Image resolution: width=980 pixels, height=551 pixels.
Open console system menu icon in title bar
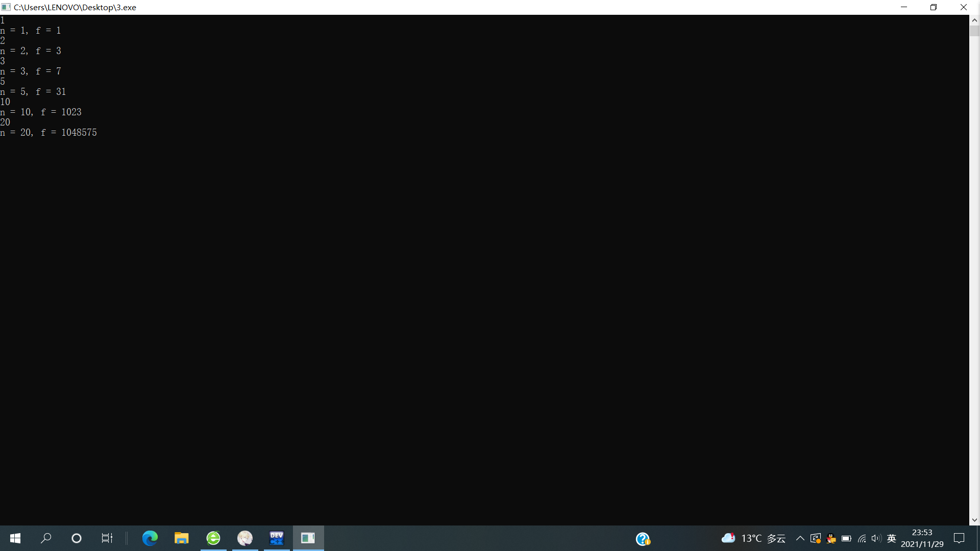6,7
